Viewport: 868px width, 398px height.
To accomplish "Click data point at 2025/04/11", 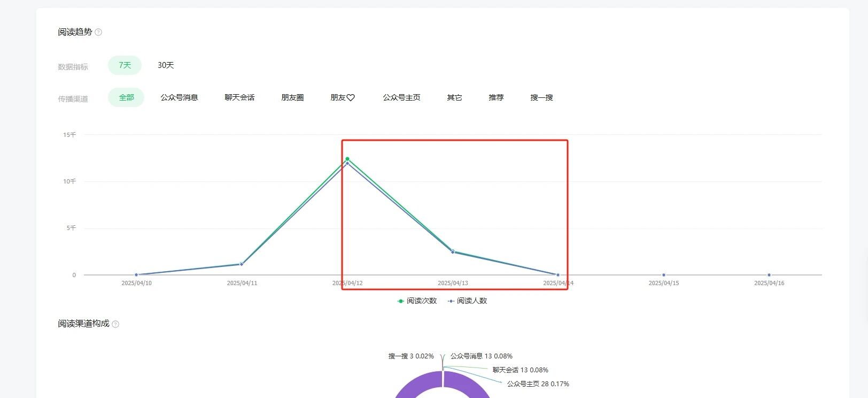I will [242, 264].
